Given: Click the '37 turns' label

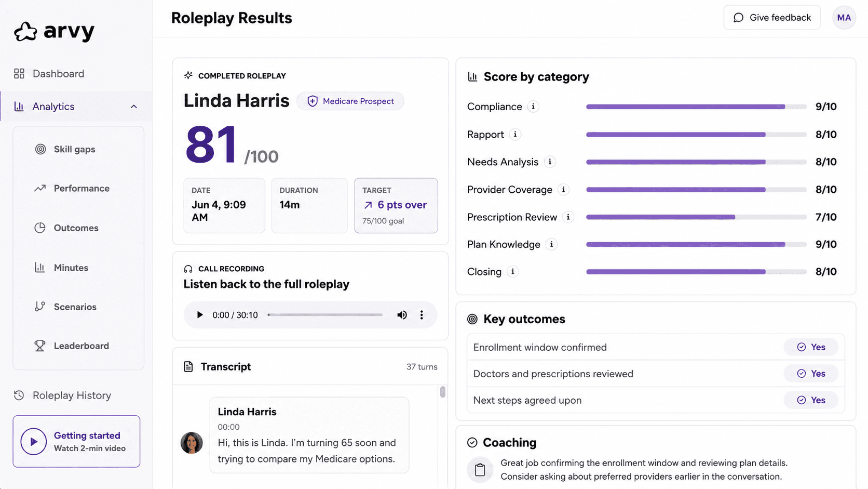Looking at the screenshot, I should click(422, 367).
